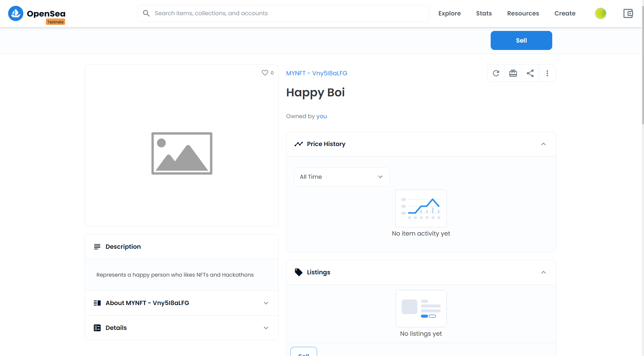Click the NFT image placeholder
This screenshot has width=644, height=356.
click(x=182, y=153)
